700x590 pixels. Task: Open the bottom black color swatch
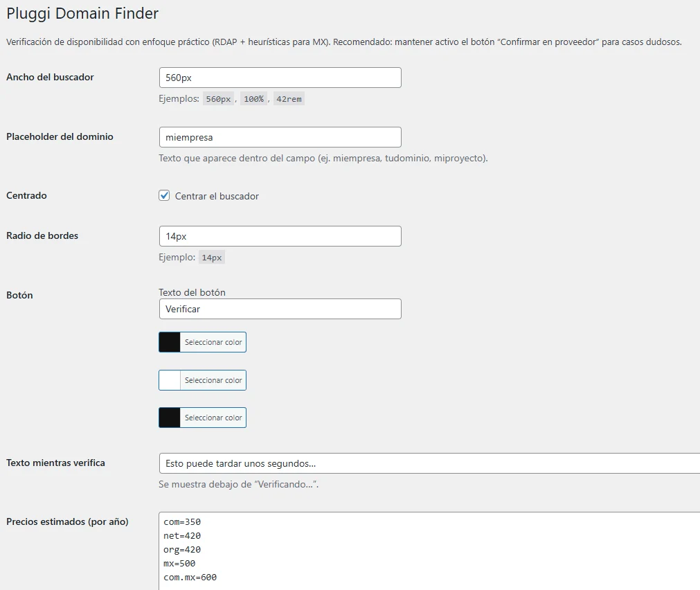(170, 418)
